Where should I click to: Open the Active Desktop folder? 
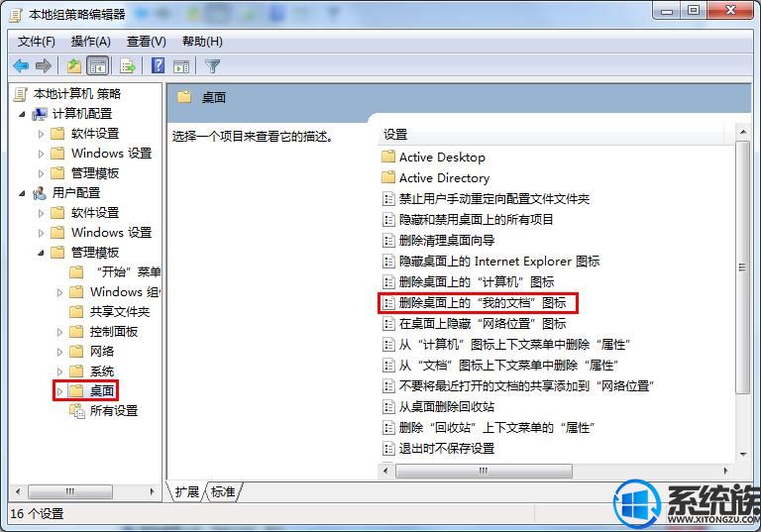click(x=442, y=158)
